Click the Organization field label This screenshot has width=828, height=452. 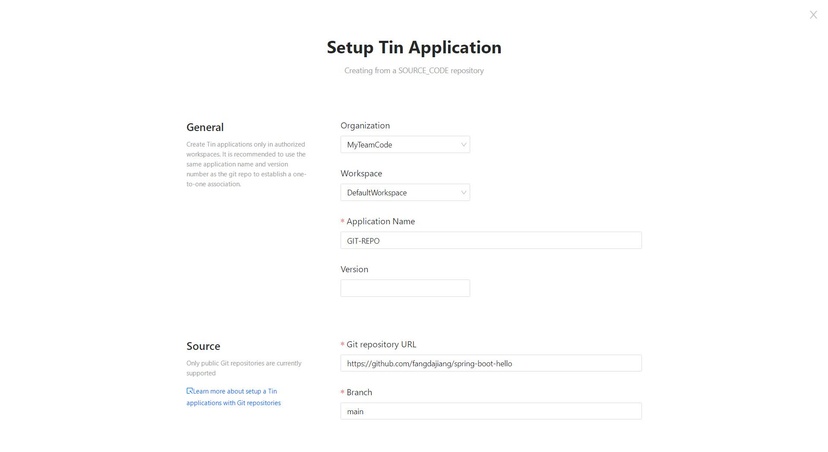(x=365, y=126)
